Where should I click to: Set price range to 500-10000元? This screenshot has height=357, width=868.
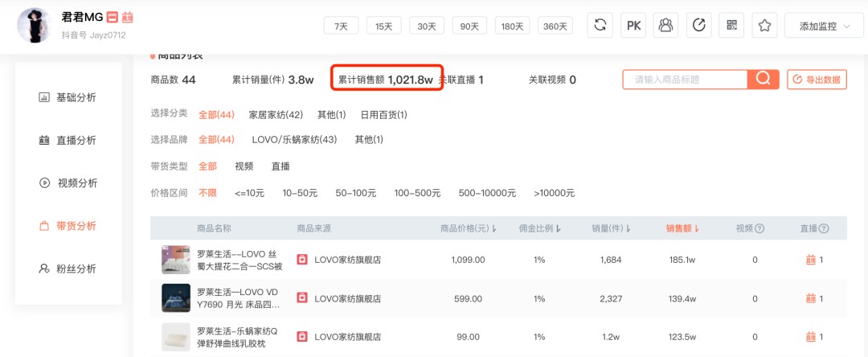click(x=487, y=193)
